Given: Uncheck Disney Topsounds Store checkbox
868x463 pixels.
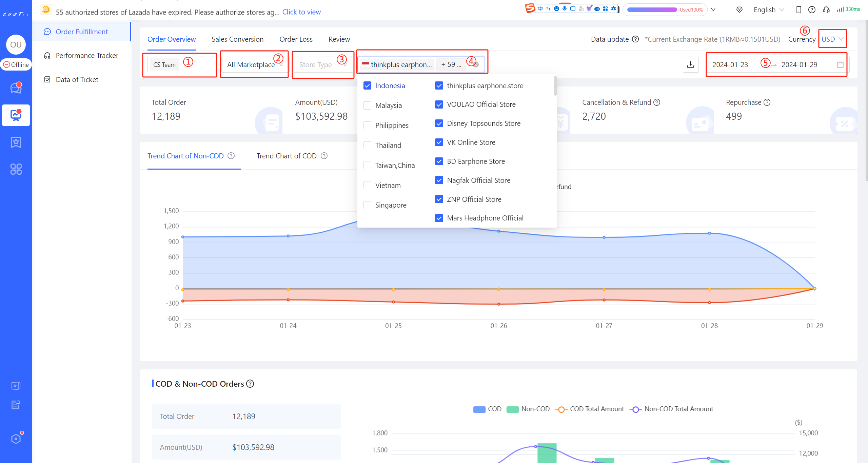Looking at the screenshot, I should pyautogui.click(x=439, y=123).
